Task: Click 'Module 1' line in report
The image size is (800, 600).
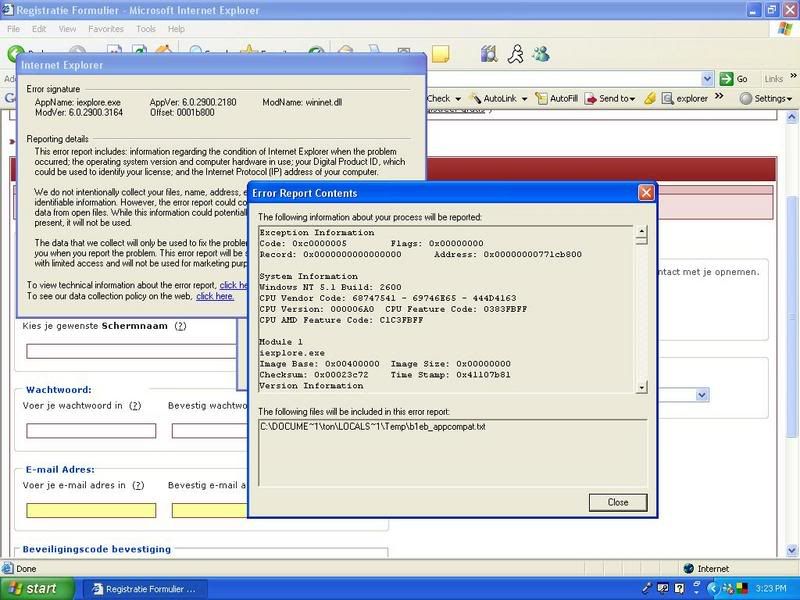Action: (x=281, y=342)
